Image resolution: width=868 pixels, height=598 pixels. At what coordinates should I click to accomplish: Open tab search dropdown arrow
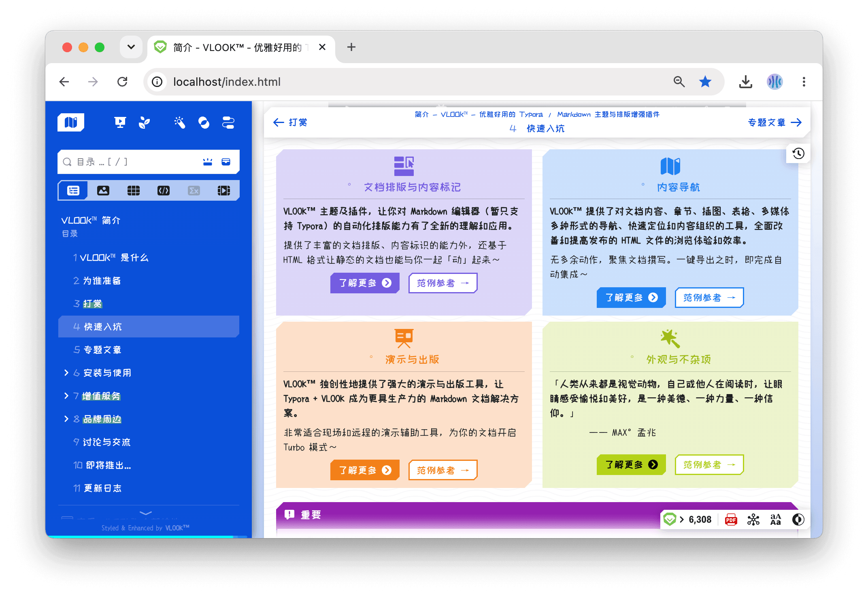[x=131, y=47]
